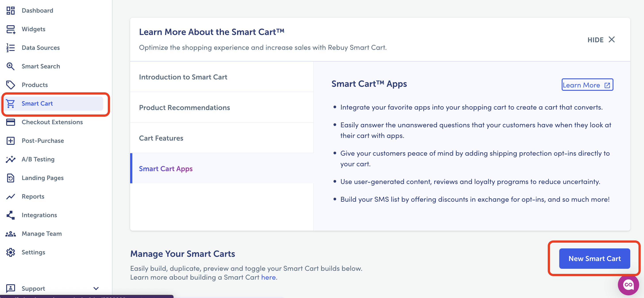Expand the Support menu chevron
Viewport: 644px width, 298px height.
point(96,288)
